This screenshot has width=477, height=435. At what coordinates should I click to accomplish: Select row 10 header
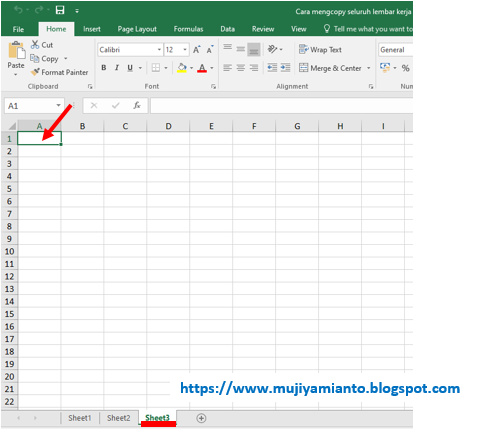(x=9, y=251)
